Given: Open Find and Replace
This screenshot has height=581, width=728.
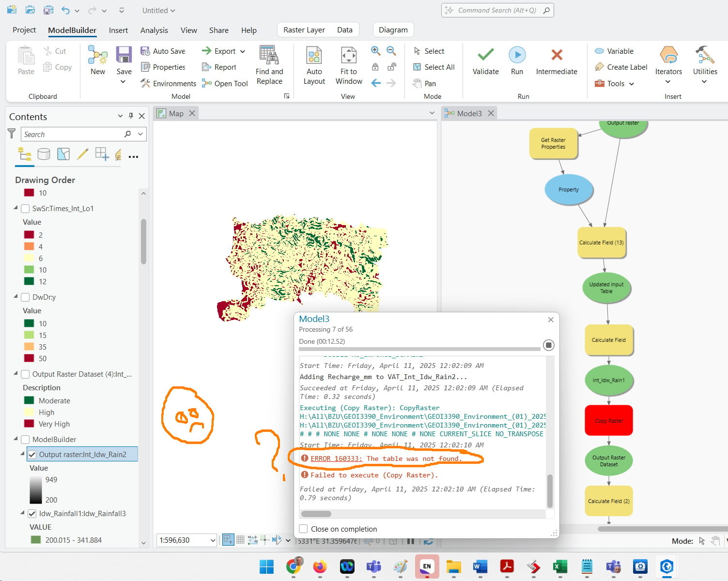Looking at the screenshot, I should 269,65.
